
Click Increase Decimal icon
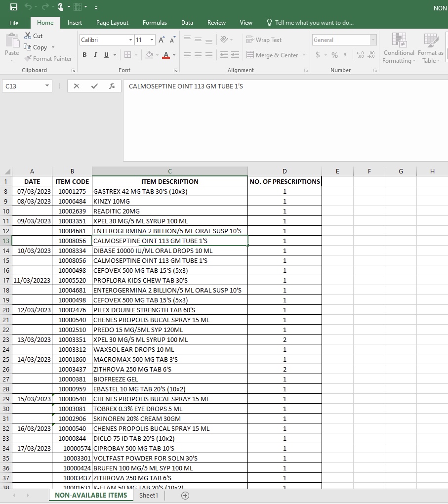click(360, 55)
